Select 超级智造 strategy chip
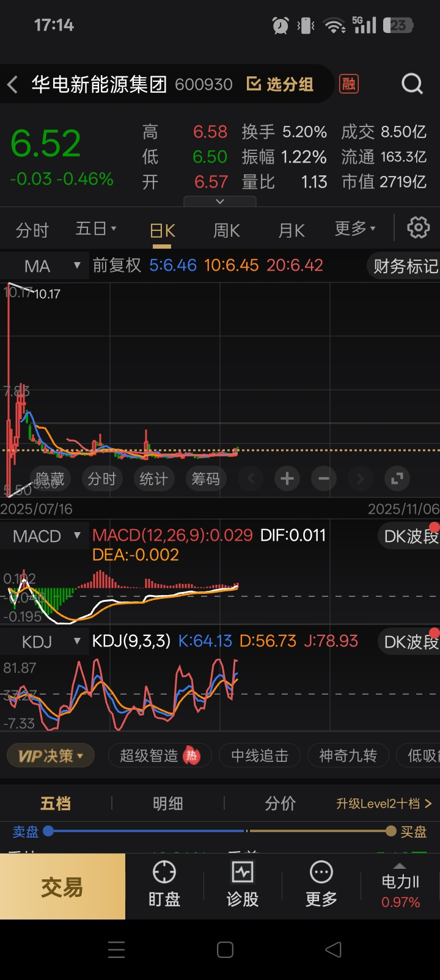The image size is (440, 980). click(x=159, y=756)
